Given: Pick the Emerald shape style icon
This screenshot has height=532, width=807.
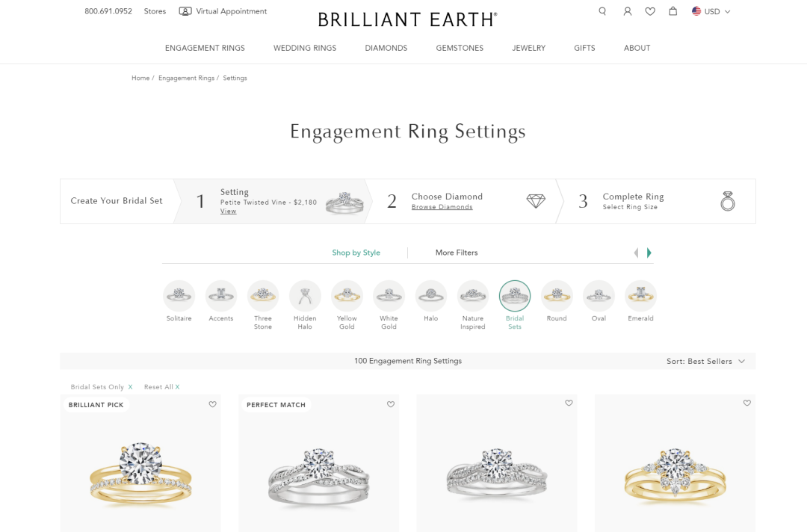Looking at the screenshot, I should coord(640,296).
